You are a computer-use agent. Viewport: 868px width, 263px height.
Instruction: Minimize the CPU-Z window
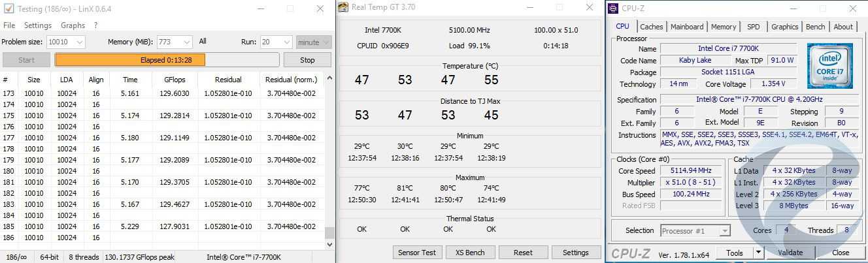pos(793,8)
